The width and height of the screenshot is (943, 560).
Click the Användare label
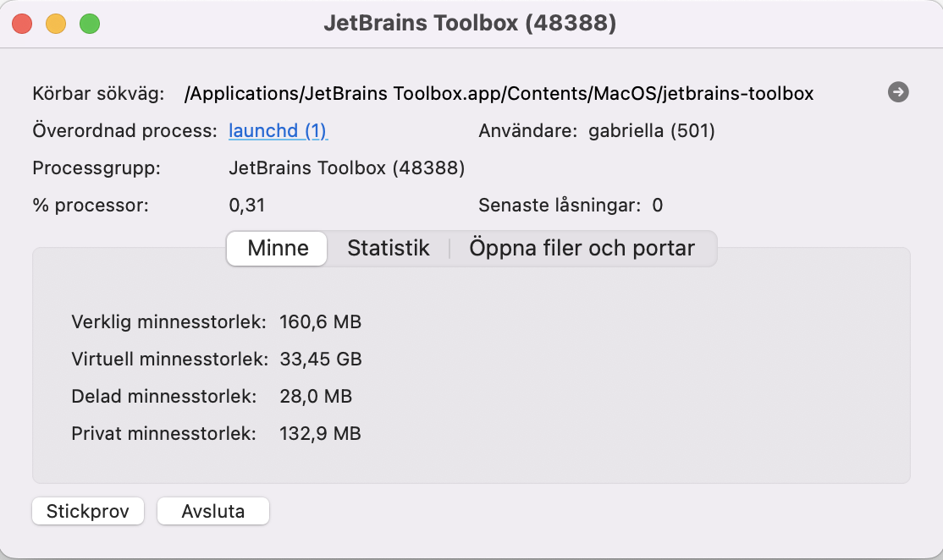point(528,130)
